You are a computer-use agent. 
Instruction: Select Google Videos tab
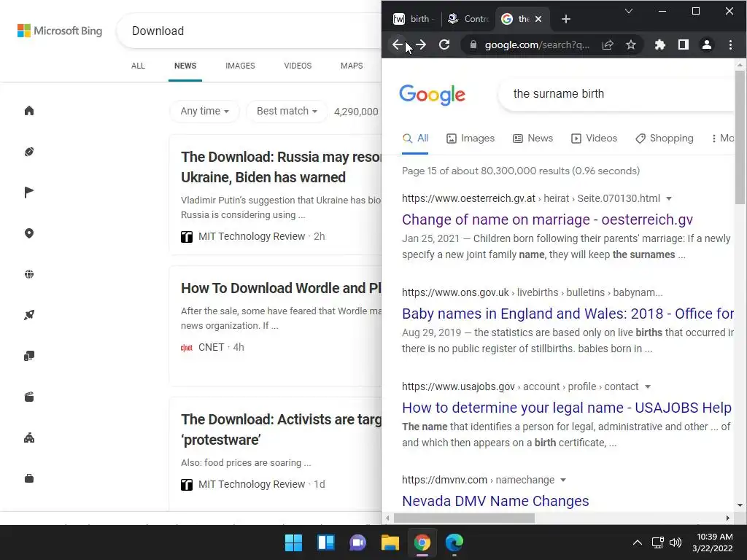pyautogui.click(x=594, y=138)
